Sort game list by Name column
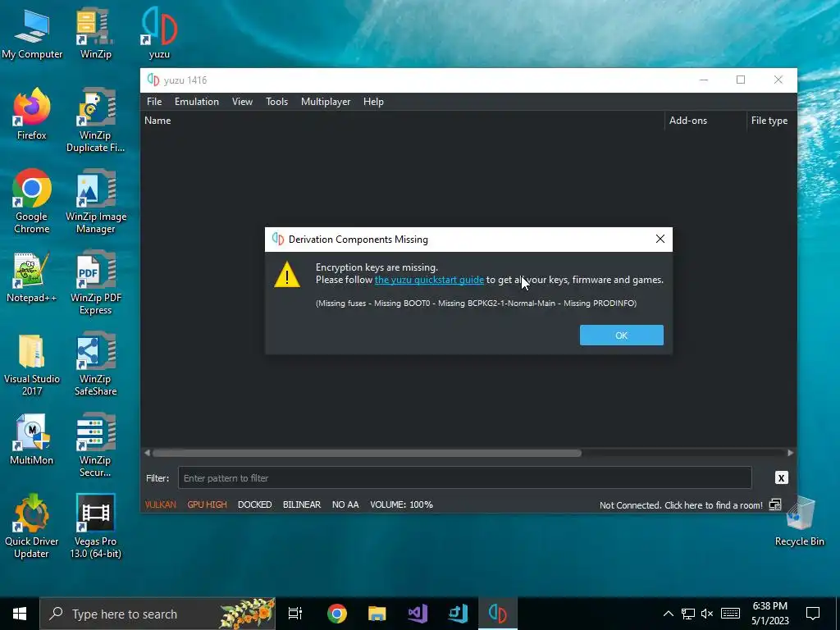Screen dimensions: 840x630 (403, 121)
